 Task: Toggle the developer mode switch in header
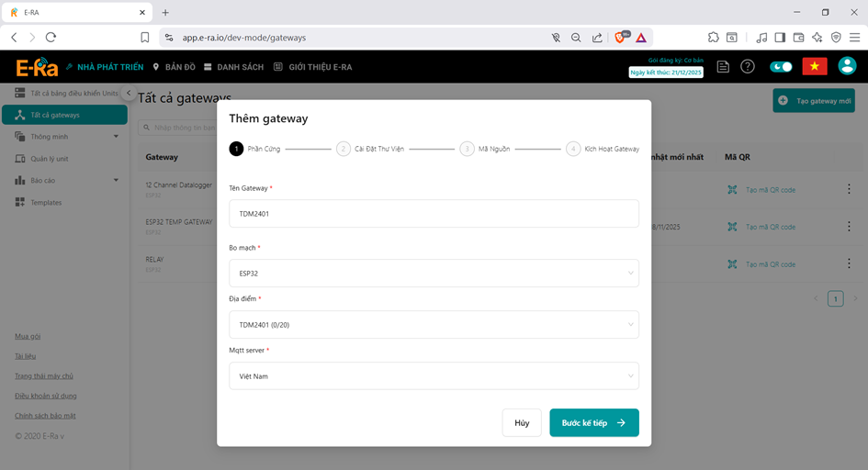click(x=781, y=66)
